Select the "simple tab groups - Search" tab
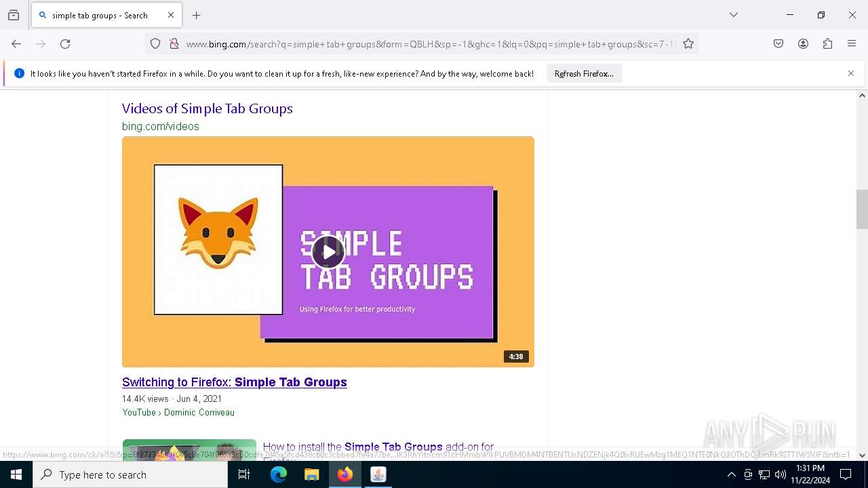Screen dimensions: 868x488 coord(106,15)
